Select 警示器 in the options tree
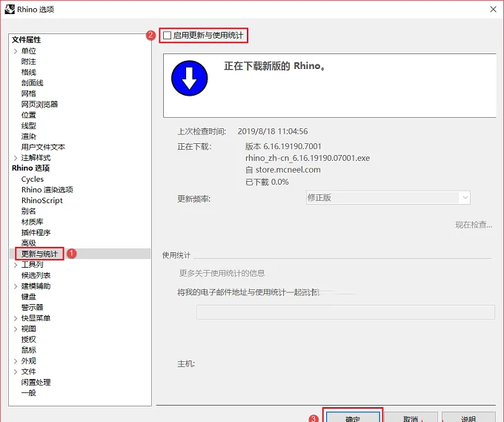The width and height of the screenshot is (504, 422). [x=32, y=307]
